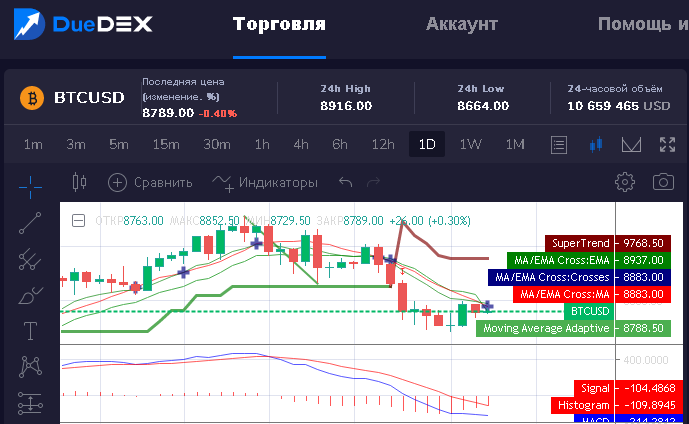Click the Moving Average Adaptive label

tap(573, 328)
